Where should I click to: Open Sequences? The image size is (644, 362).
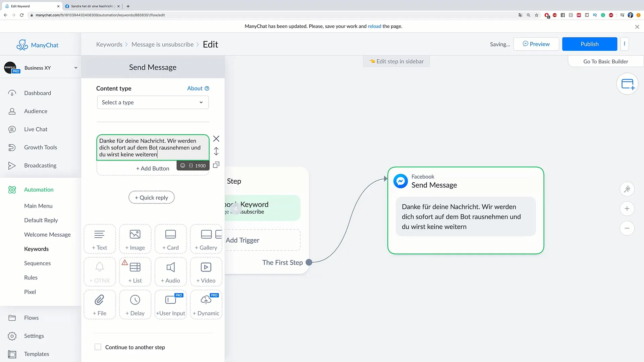[x=37, y=263]
